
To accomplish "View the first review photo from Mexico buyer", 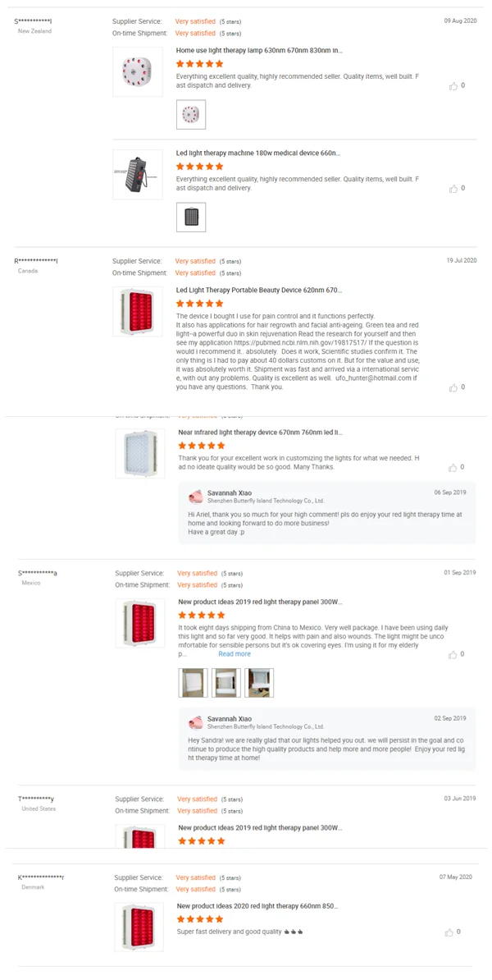I will click(x=194, y=683).
